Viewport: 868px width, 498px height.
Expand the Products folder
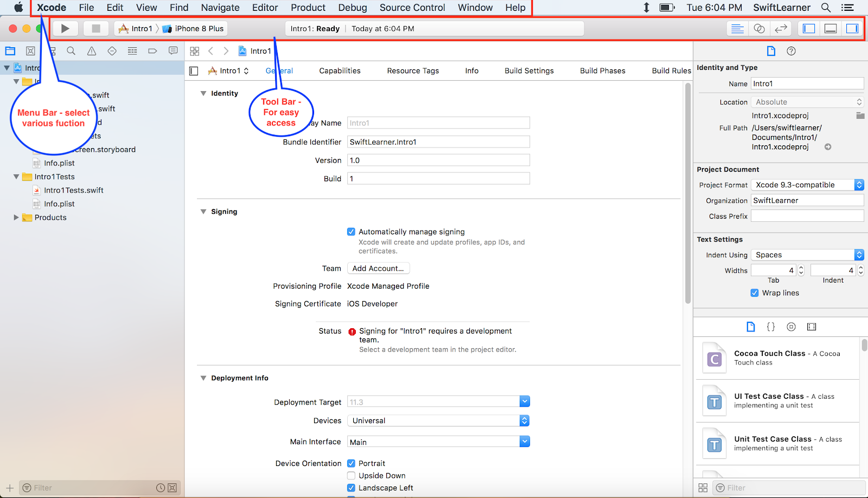click(x=16, y=218)
